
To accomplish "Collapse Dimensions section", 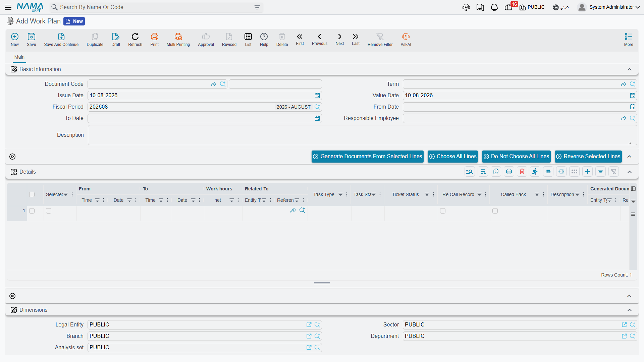I will point(630,310).
